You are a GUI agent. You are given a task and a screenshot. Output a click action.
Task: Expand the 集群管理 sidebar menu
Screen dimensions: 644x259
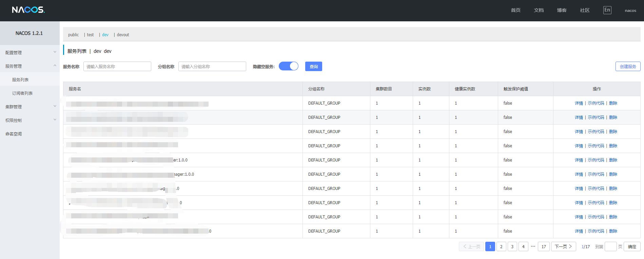(x=30, y=107)
